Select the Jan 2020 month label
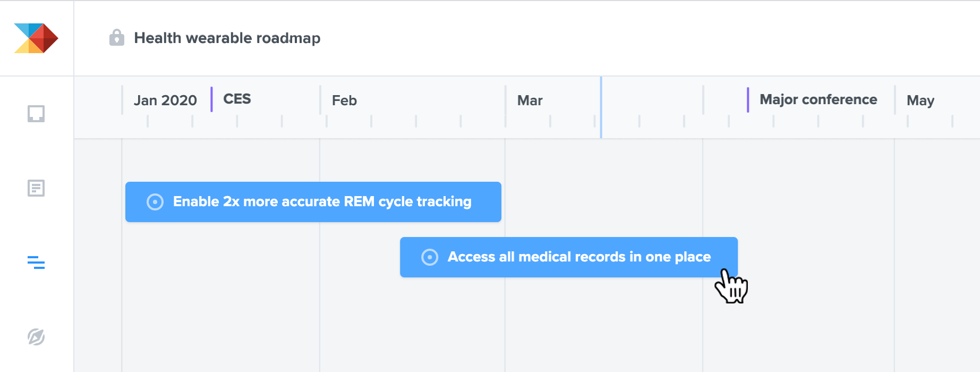Viewport: 980px width, 372px height. (165, 100)
